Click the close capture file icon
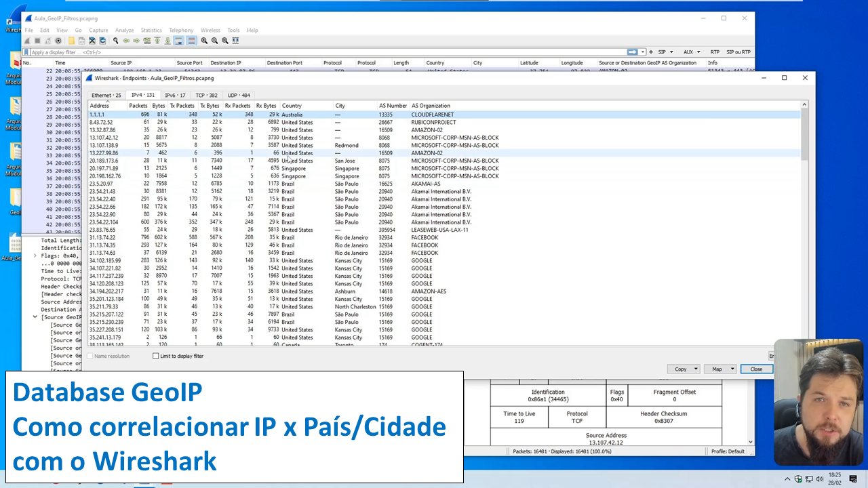 [92, 41]
